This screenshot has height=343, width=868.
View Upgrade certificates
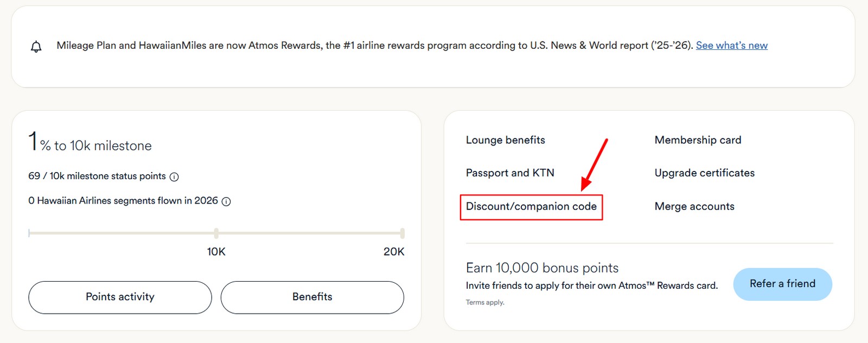click(x=704, y=173)
